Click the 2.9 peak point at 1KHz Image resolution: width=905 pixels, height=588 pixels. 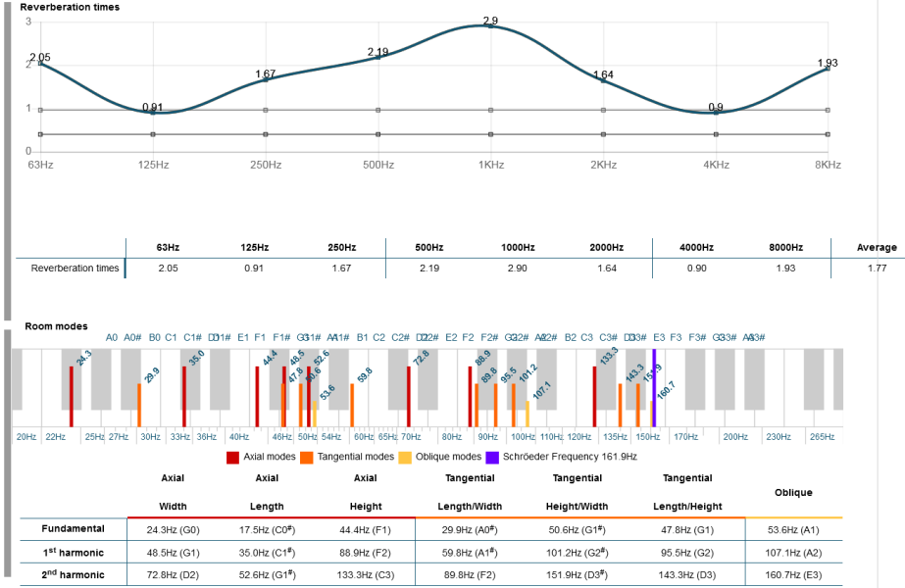point(490,26)
